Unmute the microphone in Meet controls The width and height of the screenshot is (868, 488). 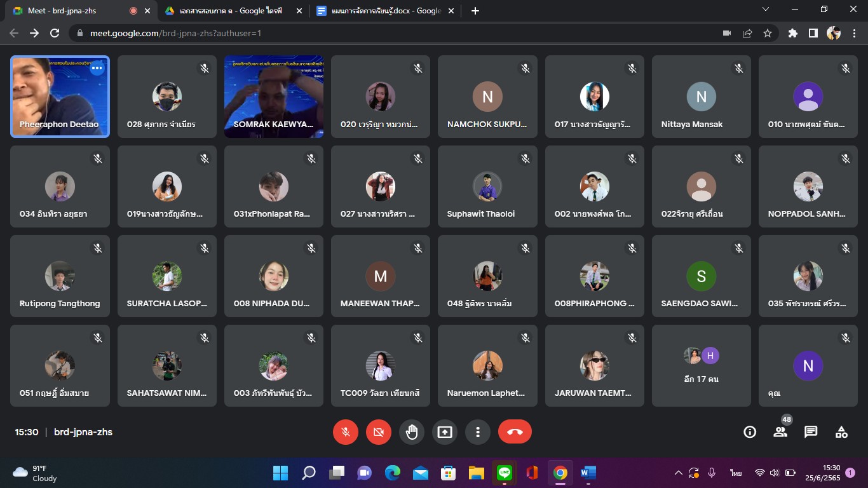pos(346,432)
